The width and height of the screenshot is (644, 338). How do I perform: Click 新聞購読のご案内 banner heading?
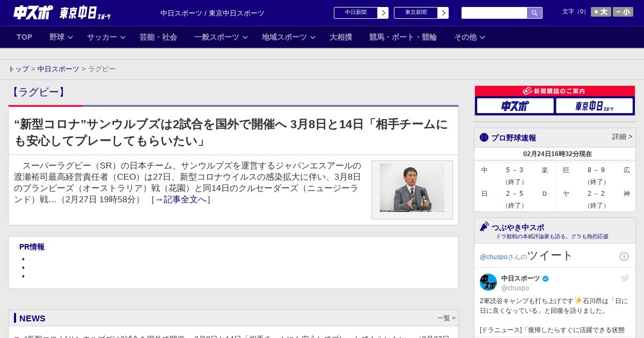point(554,91)
